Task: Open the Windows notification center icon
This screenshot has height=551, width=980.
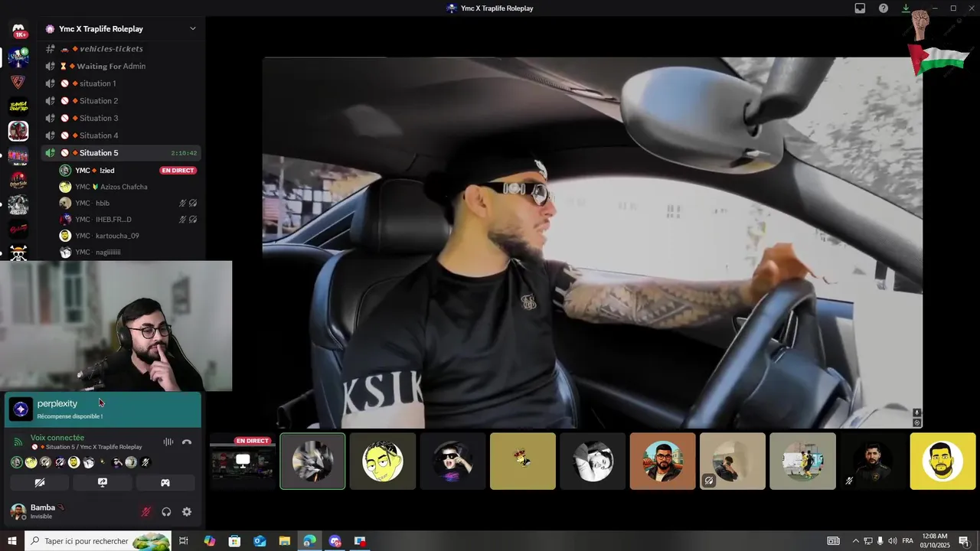Action: point(964,541)
